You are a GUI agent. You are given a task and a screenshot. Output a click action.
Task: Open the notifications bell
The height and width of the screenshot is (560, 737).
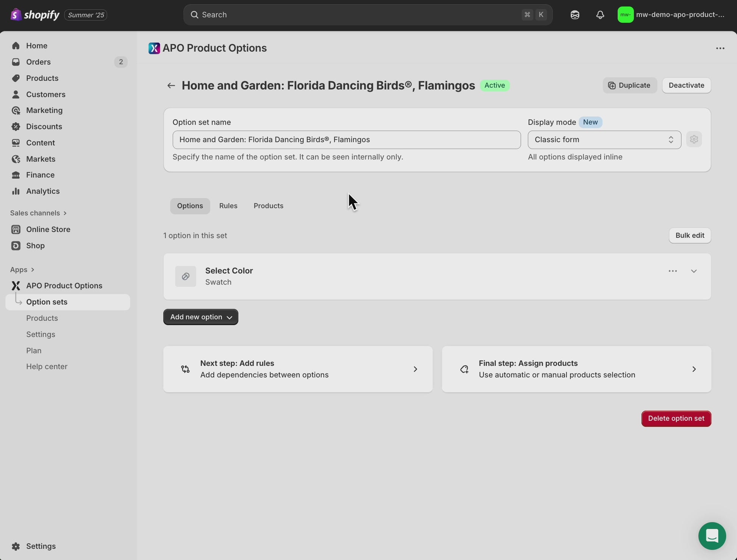[x=600, y=15]
